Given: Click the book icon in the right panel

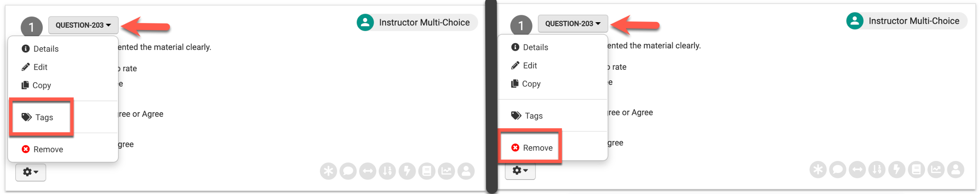Looking at the screenshot, I should [x=916, y=169].
